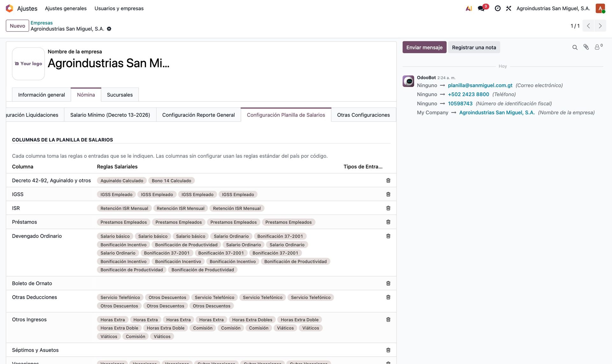Search messages in the chatter
This screenshot has width=612, height=364.
575,47
